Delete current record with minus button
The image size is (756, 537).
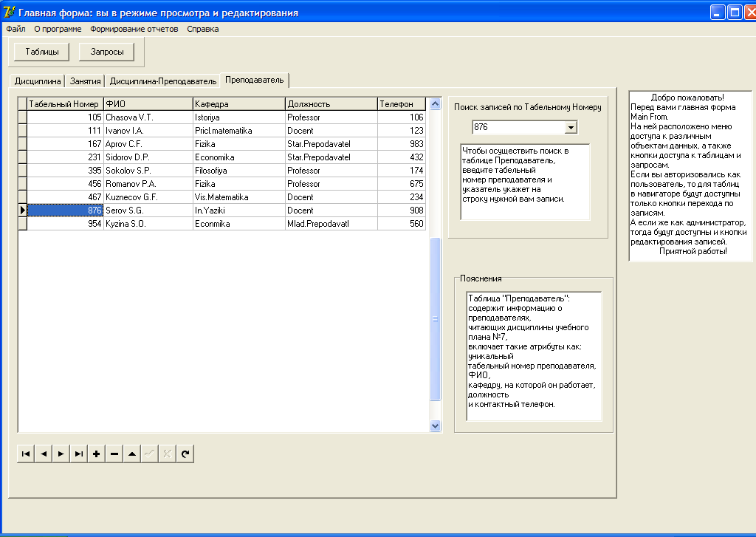coord(114,454)
